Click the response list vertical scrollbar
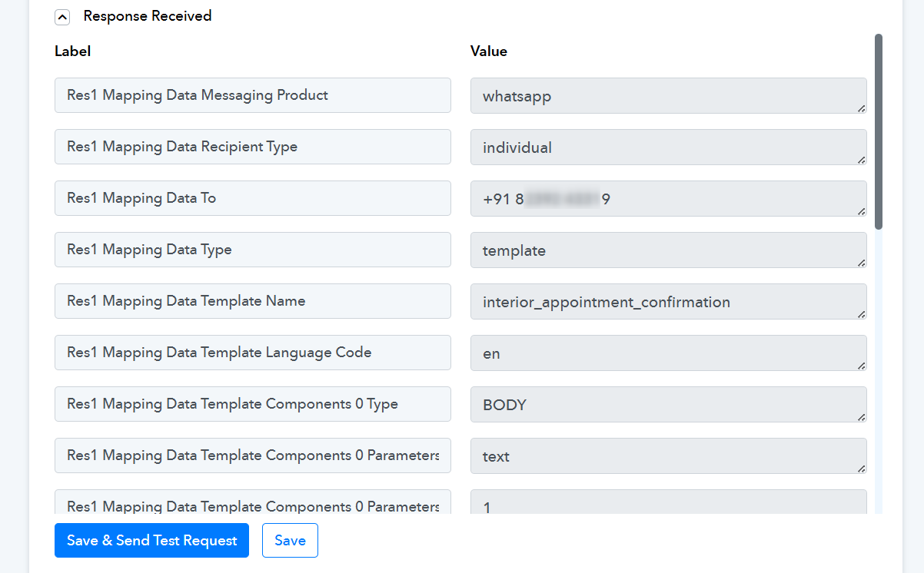 pyautogui.click(x=879, y=131)
